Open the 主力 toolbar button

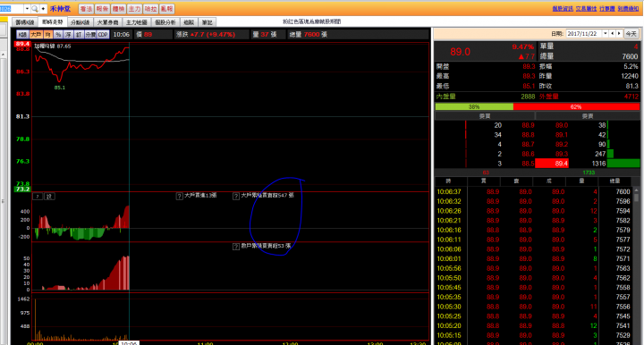[x=134, y=9]
